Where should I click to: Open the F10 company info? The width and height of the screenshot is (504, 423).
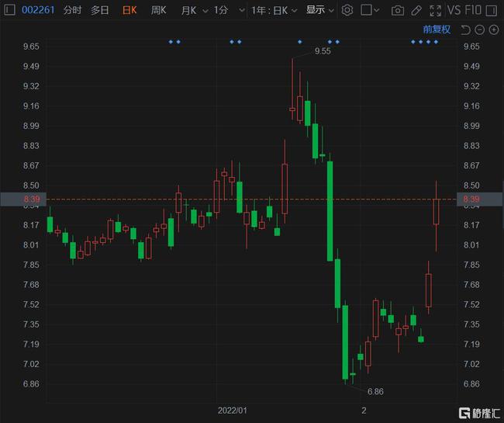(x=473, y=10)
